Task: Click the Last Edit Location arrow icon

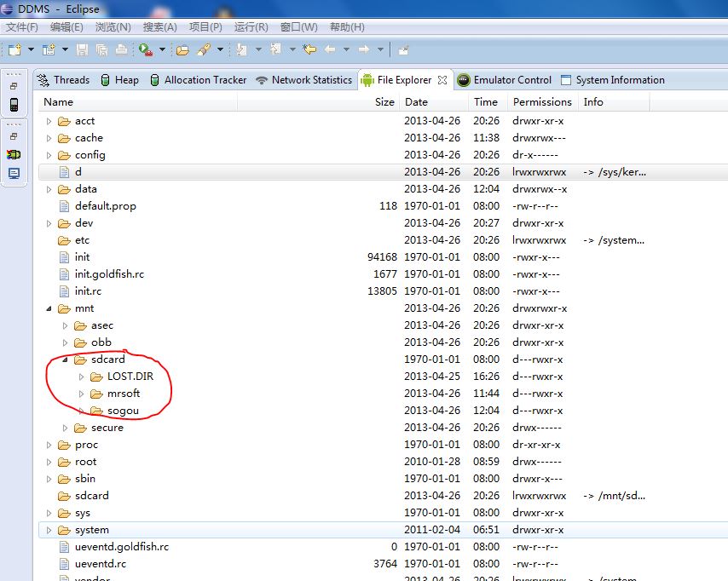Action: point(310,49)
